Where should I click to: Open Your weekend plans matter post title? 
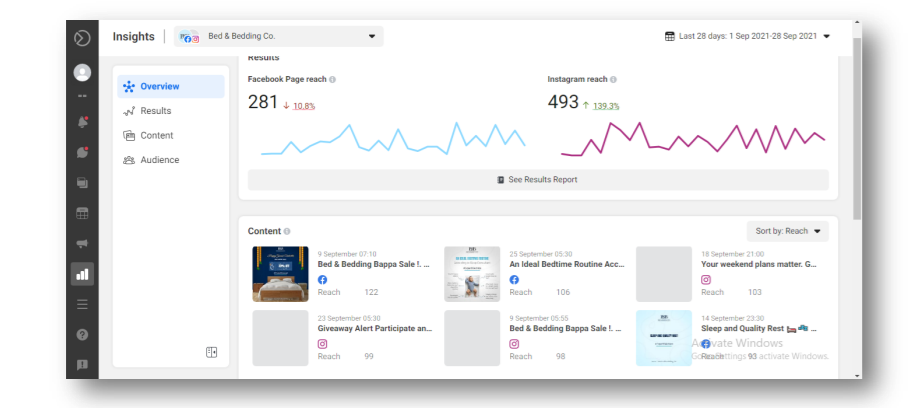[x=759, y=264]
